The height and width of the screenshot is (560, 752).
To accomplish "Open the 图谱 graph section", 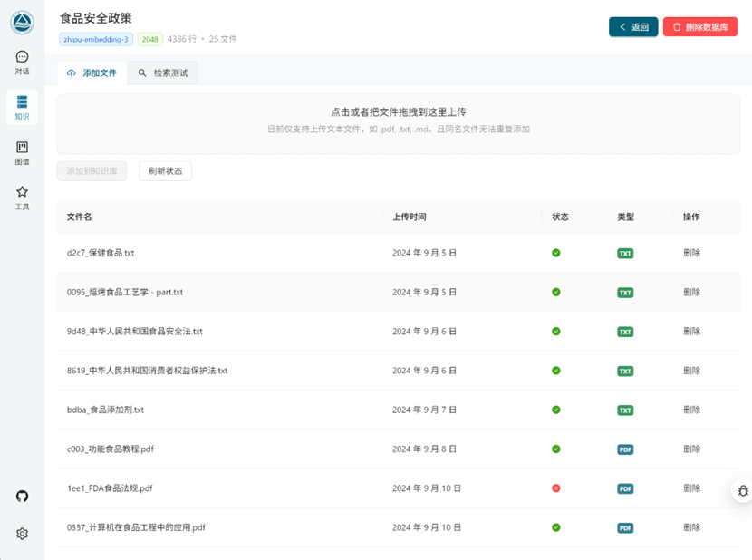I will coord(22,153).
